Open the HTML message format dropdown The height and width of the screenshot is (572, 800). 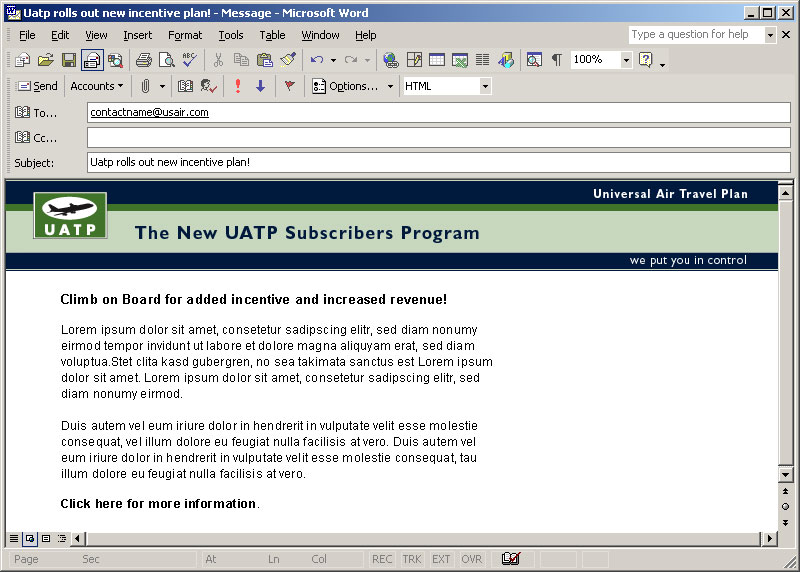tap(485, 86)
